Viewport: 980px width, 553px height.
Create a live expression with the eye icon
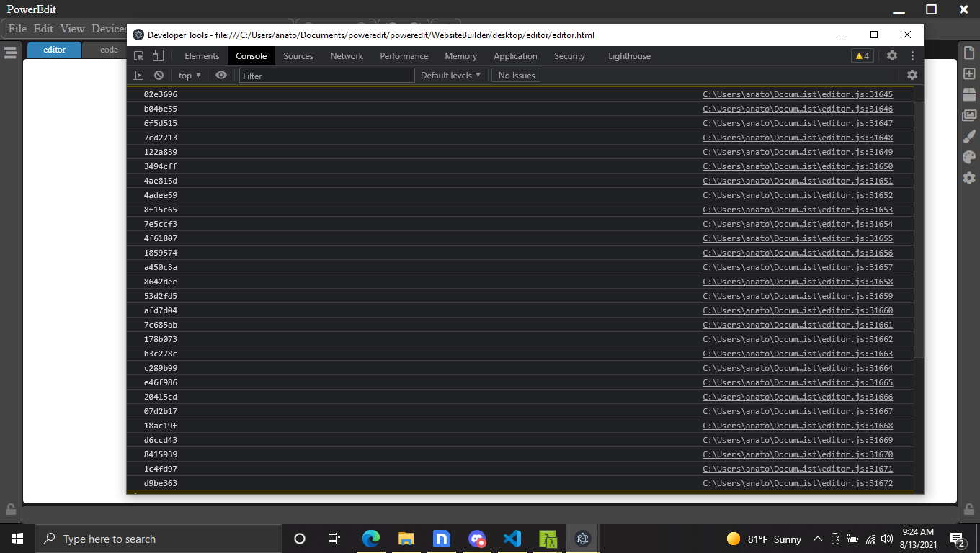pyautogui.click(x=221, y=75)
